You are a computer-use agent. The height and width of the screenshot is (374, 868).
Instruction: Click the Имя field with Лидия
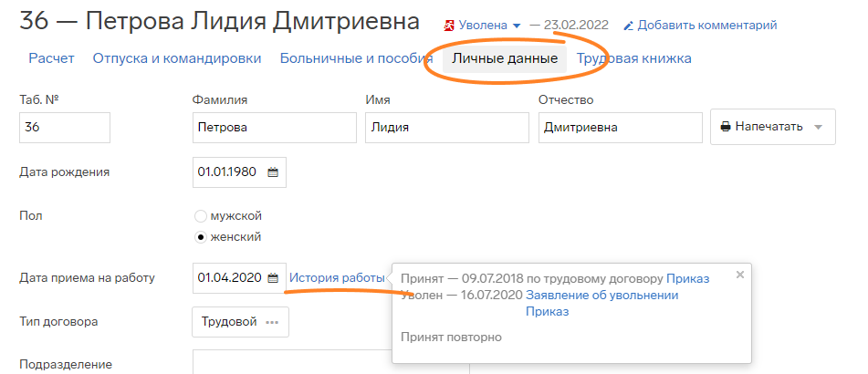coord(447,127)
